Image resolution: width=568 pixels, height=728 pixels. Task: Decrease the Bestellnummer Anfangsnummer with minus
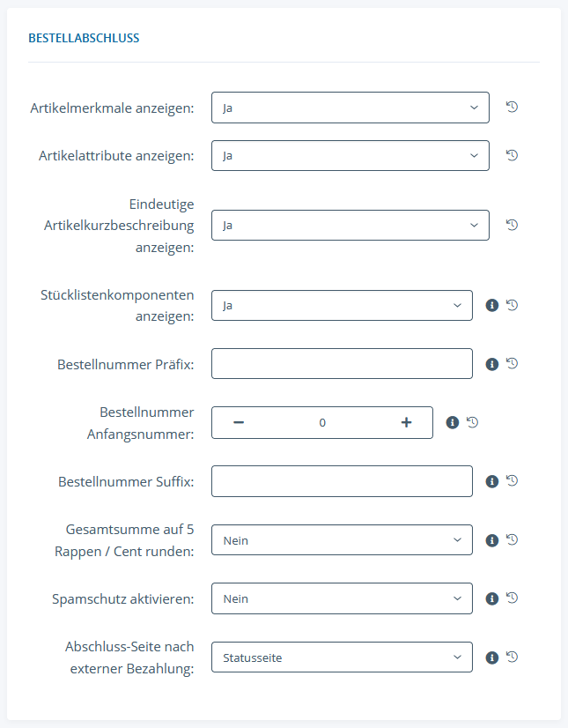click(238, 422)
